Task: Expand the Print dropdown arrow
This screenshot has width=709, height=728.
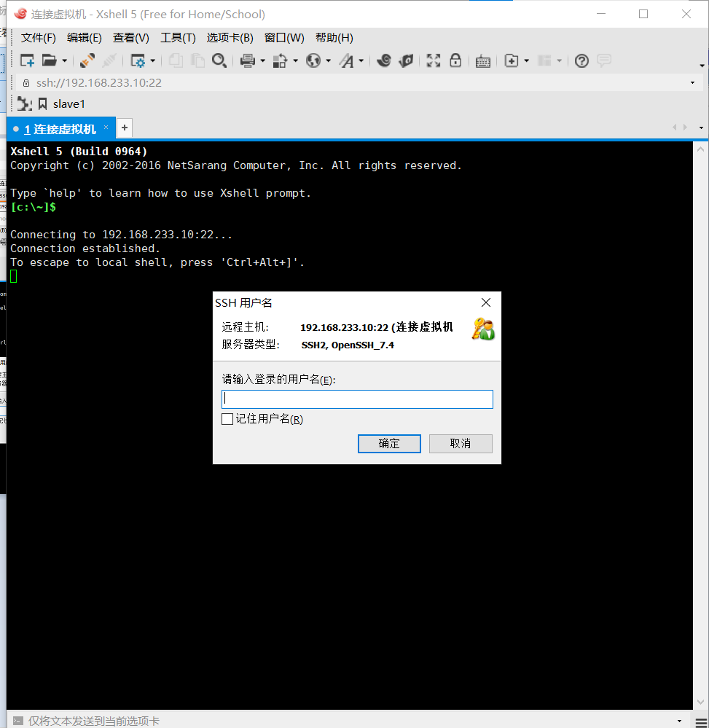Action: [x=262, y=60]
